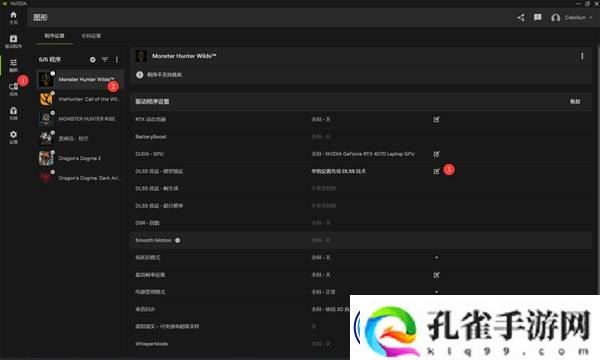Viewport: 600px width, 360px height.
Task: Switch to the 程序设置 tab
Action: coord(54,36)
